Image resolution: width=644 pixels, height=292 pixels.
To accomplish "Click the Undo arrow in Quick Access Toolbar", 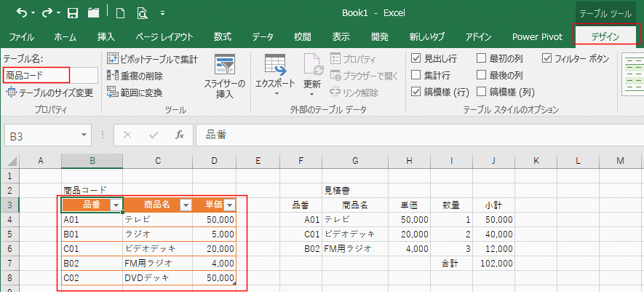I will pos(22,13).
